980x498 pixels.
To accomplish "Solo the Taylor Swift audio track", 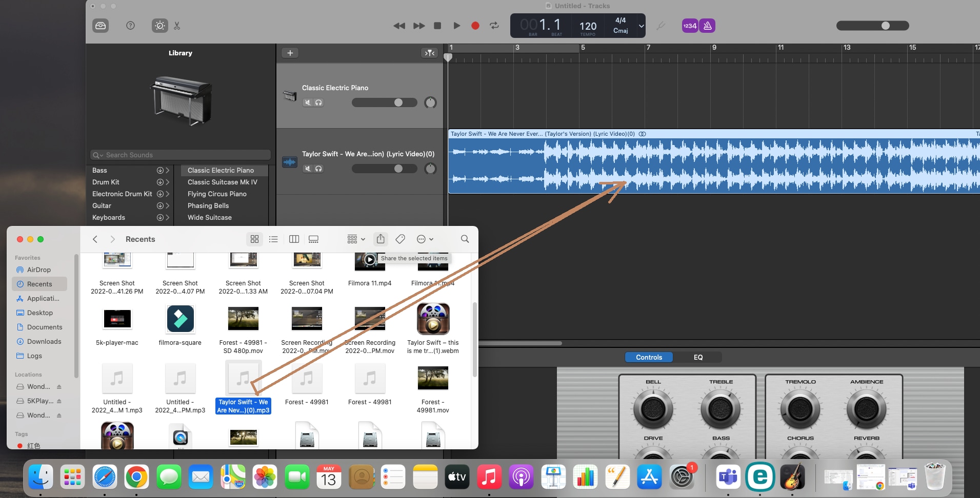I will (x=318, y=169).
